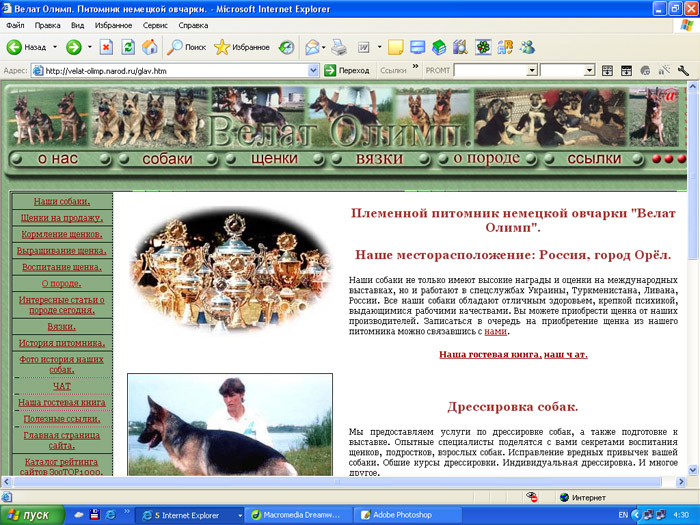Click the trophies oval image
This screenshot has height=525, width=700.
[231, 271]
